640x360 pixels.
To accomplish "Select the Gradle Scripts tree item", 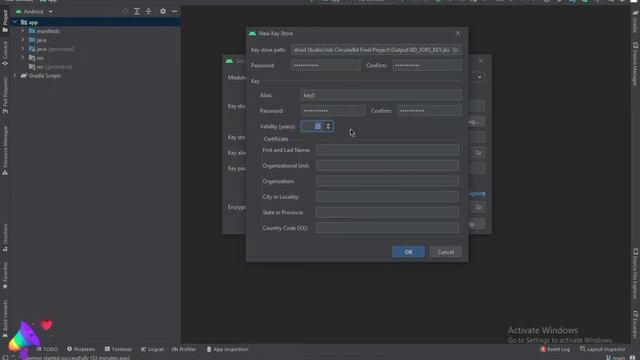I will click(x=40, y=76).
